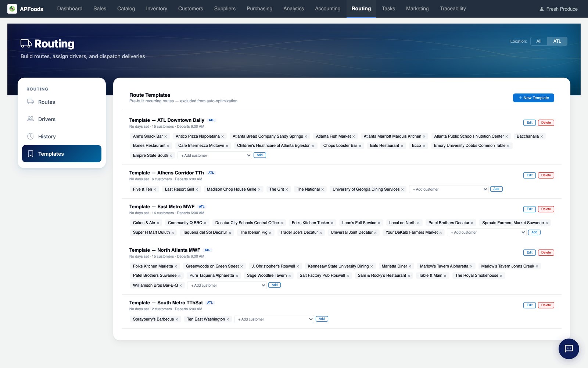588x368 pixels.
Task: Open Add customer dropdown for North Atlanta MWF
Action: [227, 285]
